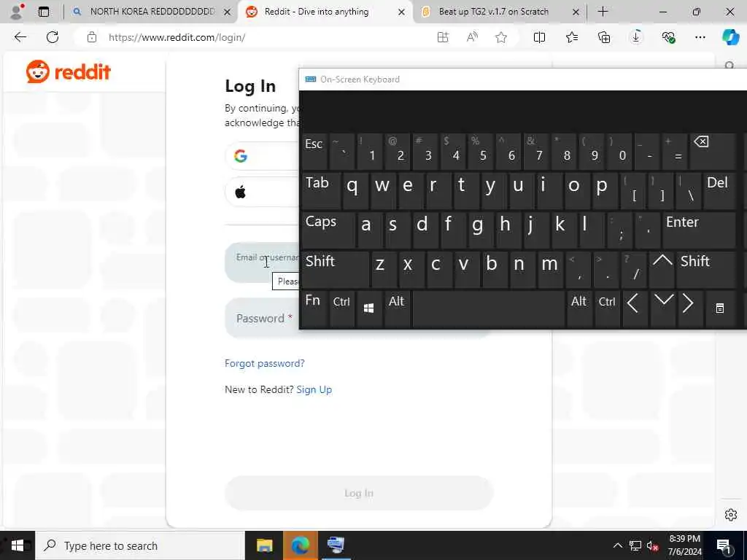This screenshot has width=747, height=560.
Task: Toggle left Shift key on keyboard
Action: click(x=335, y=270)
